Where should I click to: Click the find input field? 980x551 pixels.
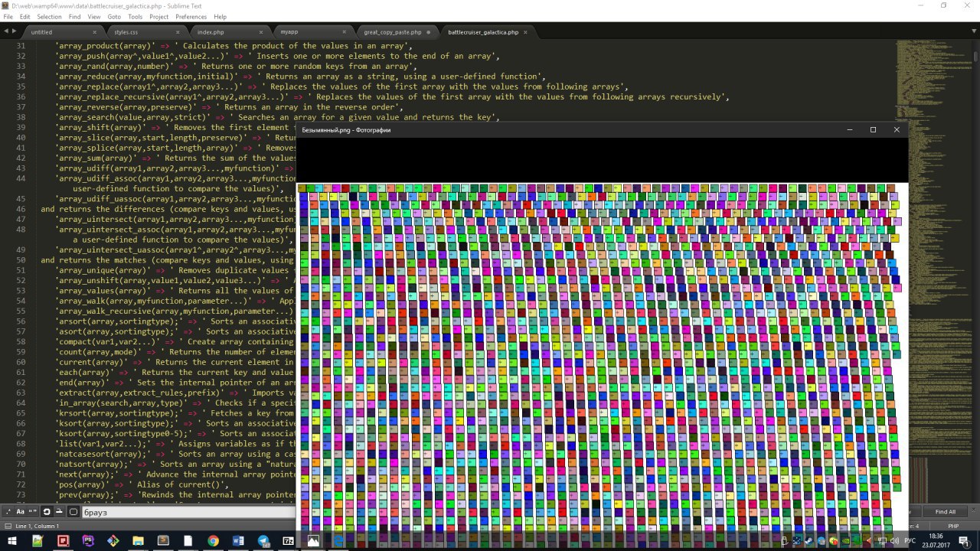pyautogui.click(x=189, y=512)
